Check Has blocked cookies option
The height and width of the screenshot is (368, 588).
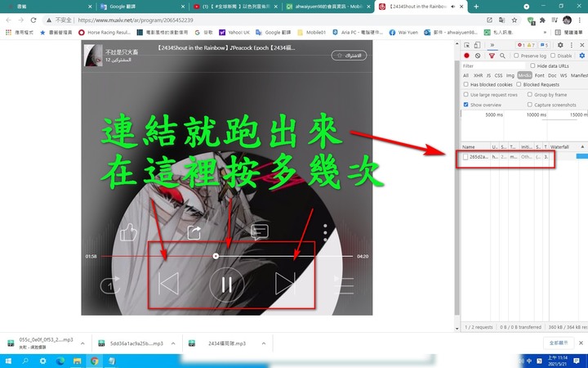point(466,84)
